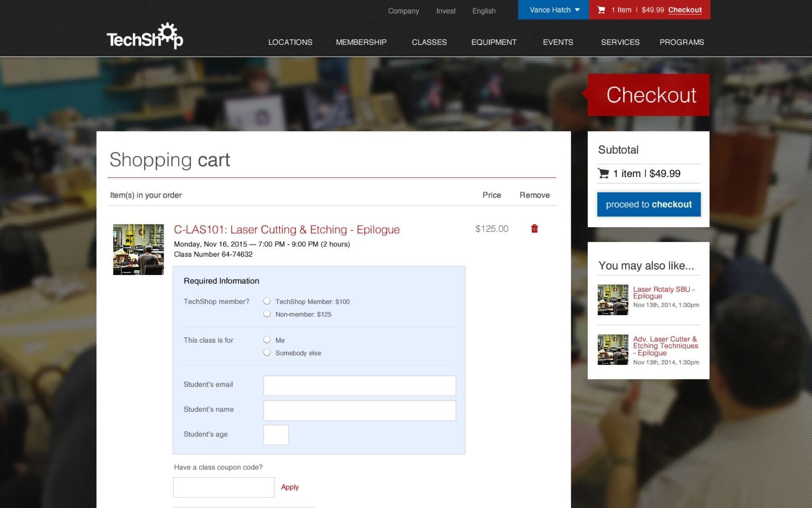812x508 pixels.
Task: Open C-LAS101 Laser Cutting class title
Action: click(287, 229)
